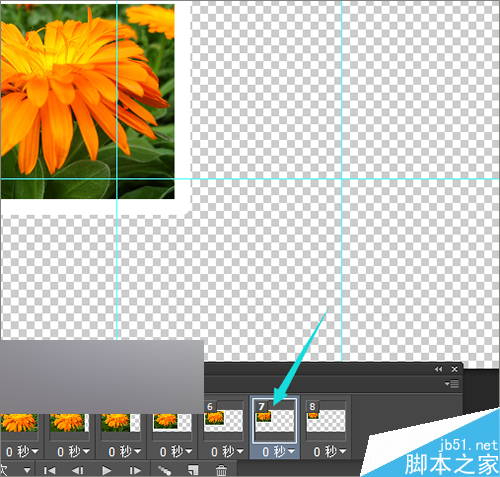This screenshot has height=477, width=500.
Task: Select the first animation frame button
Action: coord(49,470)
